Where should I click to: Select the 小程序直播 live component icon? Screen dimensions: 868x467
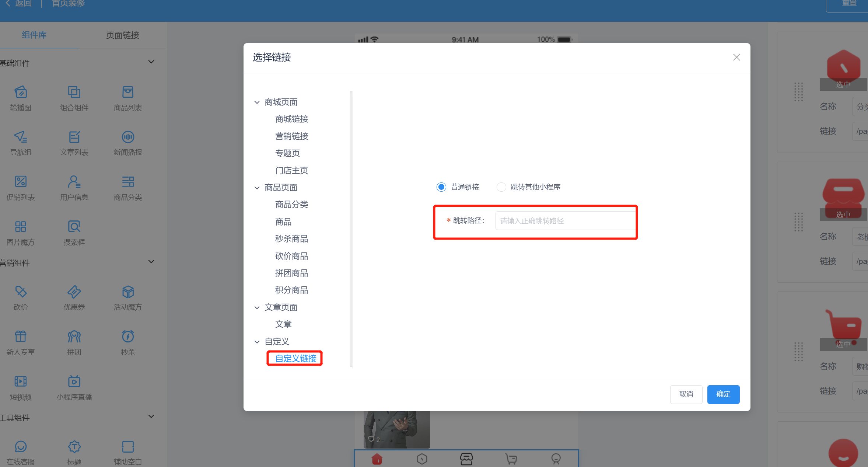(x=74, y=381)
